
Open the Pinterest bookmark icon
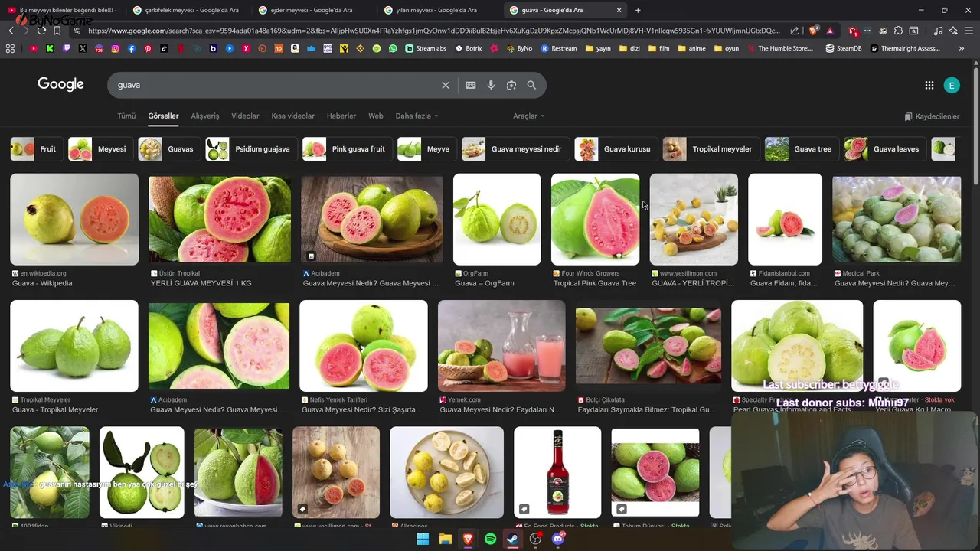[x=148, y=48]
